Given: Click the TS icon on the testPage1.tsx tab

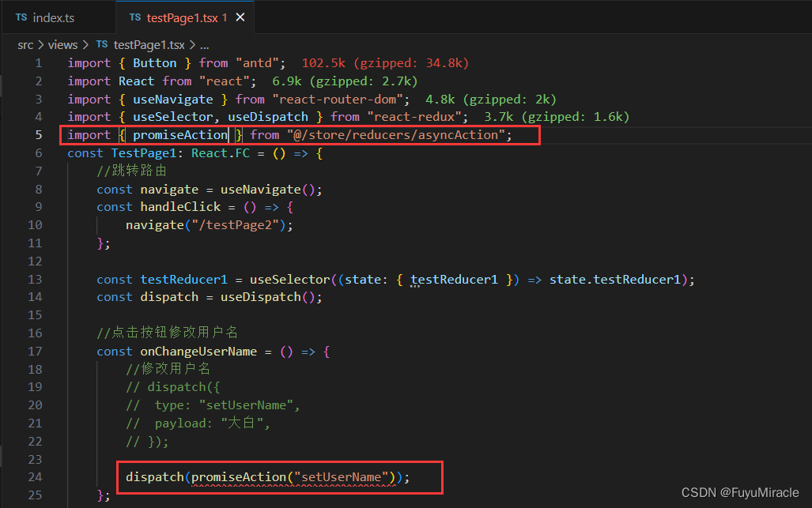Looking at the screenshot, I should [134, 16].
